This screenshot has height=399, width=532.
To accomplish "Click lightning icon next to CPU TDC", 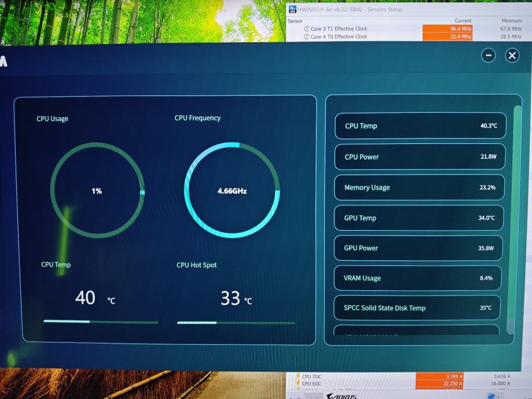I will coord(298,376).
